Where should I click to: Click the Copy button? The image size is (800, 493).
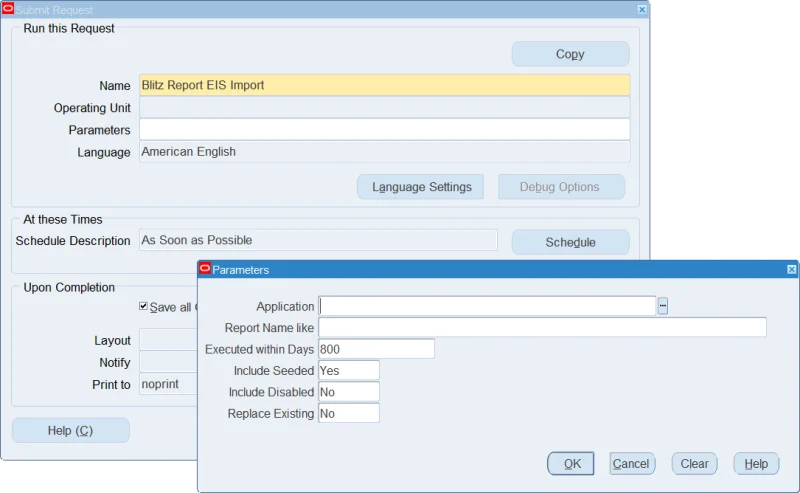coord(570,54)
